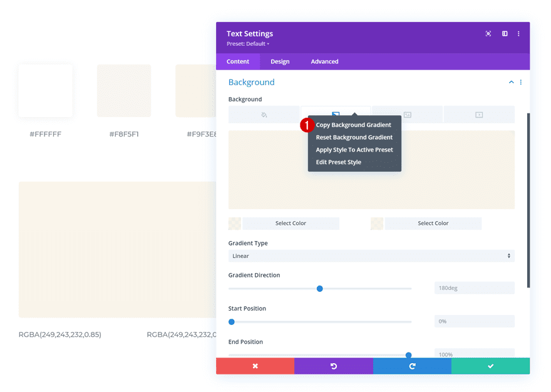Viewport: 551px width, 392px height.
Task: Open the Background section options dots
Action: (x=520, y=82)
